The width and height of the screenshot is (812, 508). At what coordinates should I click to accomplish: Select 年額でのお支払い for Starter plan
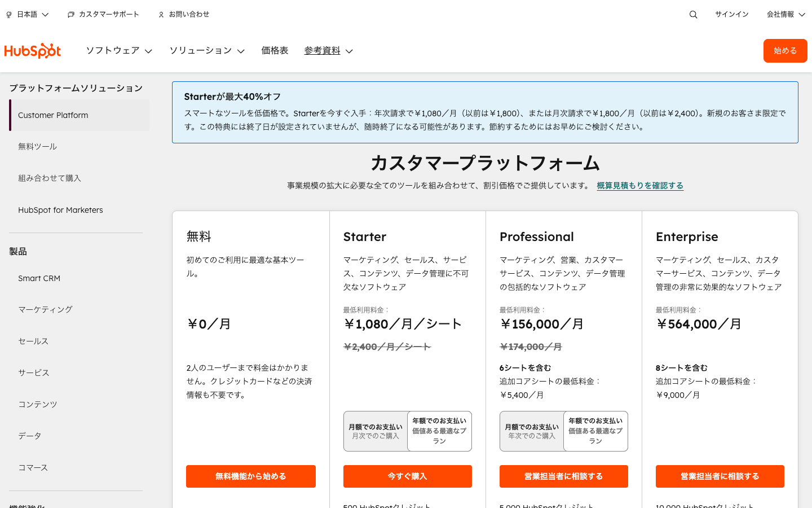439,431
